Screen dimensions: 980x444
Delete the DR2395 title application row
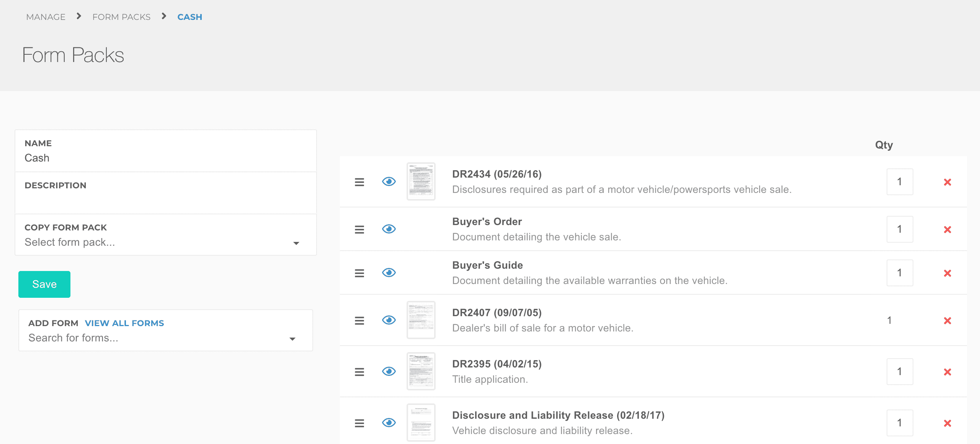[x=947, y=372]
